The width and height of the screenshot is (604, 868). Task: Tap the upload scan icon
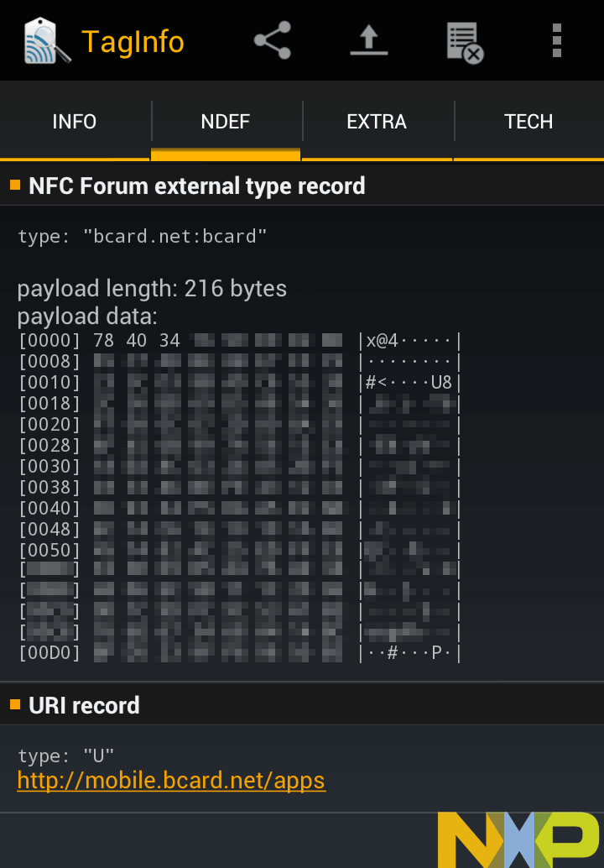point(368,40)
